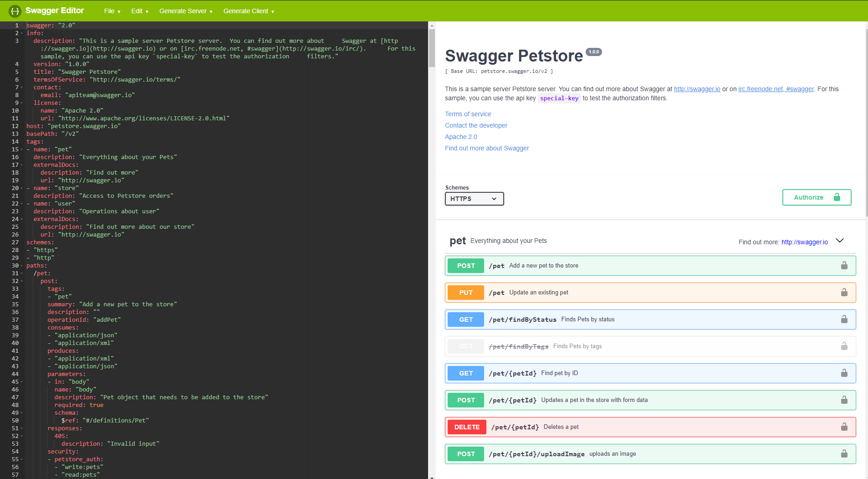868x479 pixels.
Task: Click the Authorize button
Action: [817, 197]
